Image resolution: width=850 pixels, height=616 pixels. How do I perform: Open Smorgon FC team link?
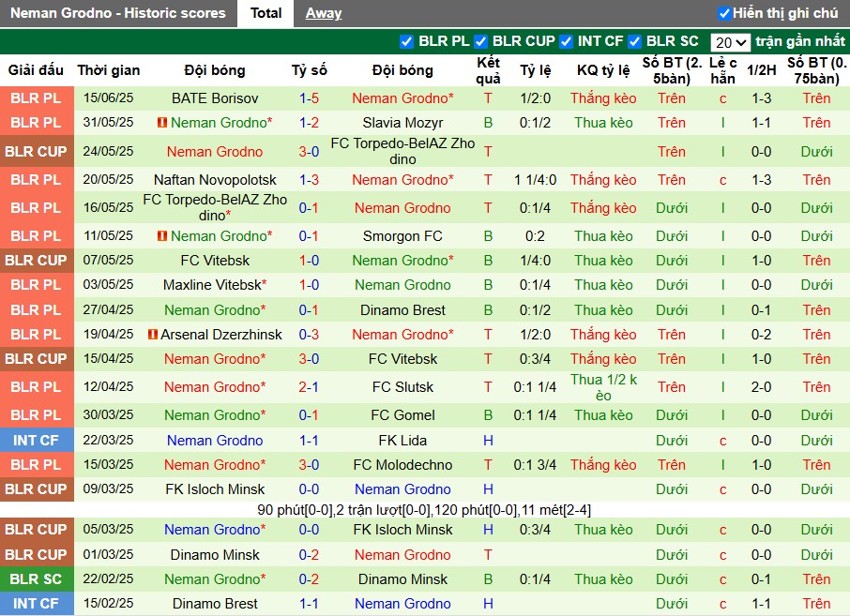[402, 236]
